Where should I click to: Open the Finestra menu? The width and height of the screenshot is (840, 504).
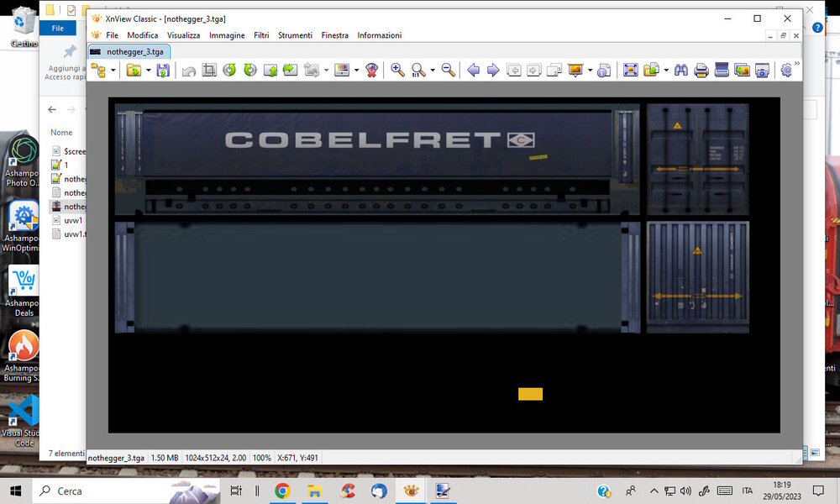(335, 35)
